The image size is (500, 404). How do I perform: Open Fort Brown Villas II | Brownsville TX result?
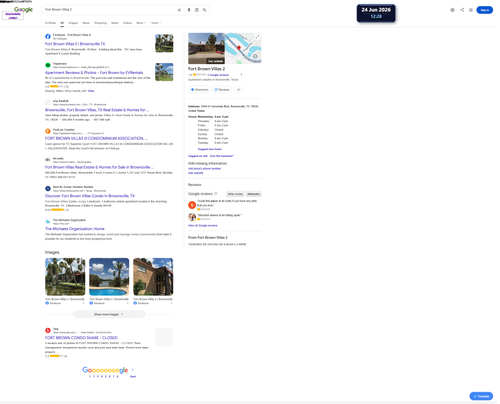pyautogui.click(x=75, y=44)
